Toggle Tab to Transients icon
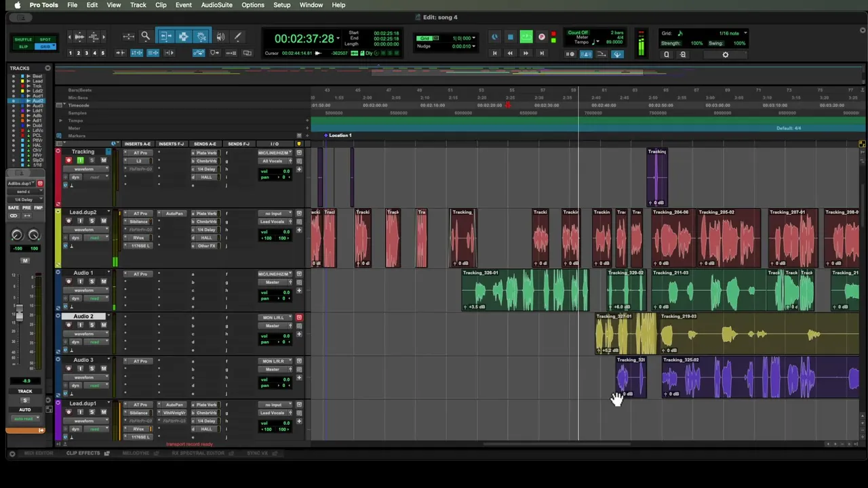The height and width of the screenshot is (488, 868). coord(120,53)
